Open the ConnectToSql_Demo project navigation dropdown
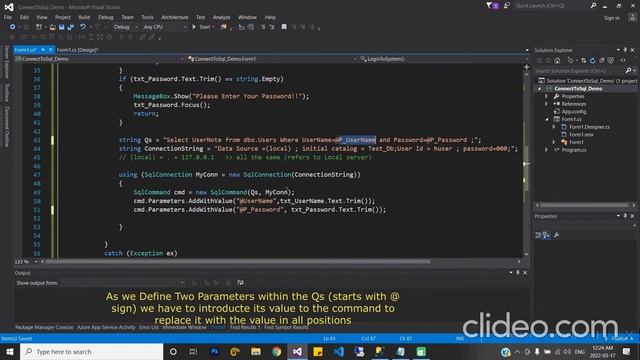Viewport: 640px width, 360px height. (100, 59)
